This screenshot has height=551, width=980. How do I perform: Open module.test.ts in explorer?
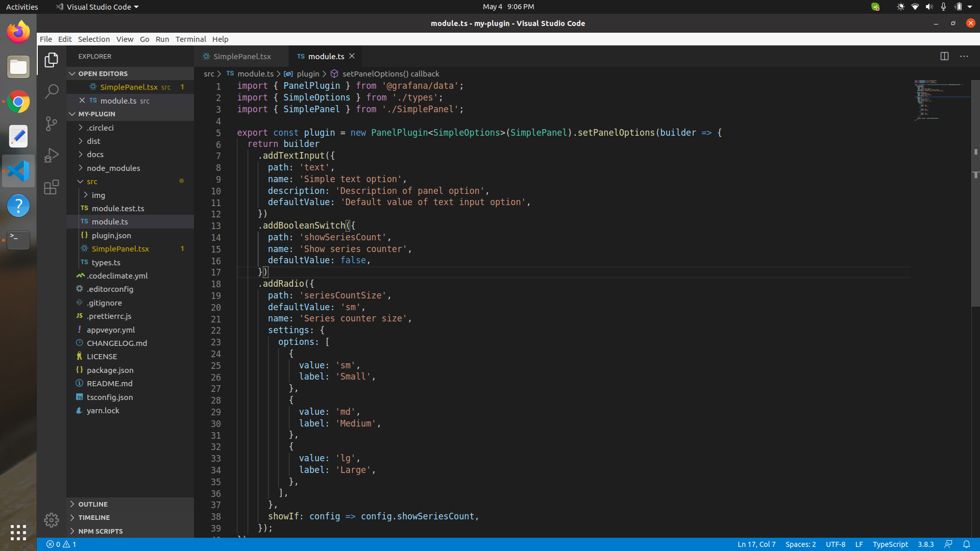pos(130,208)
